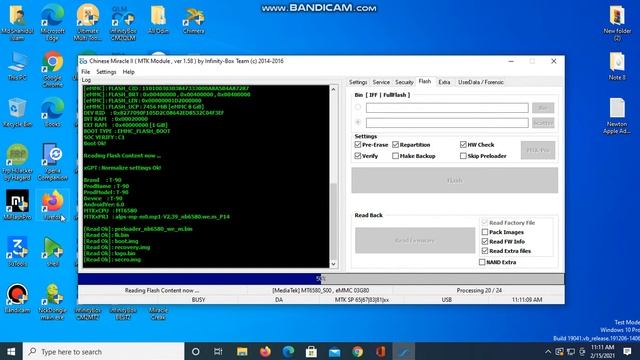Open the Chimera desktop shortcut
640x360 pixels.
tap(193, 20)
